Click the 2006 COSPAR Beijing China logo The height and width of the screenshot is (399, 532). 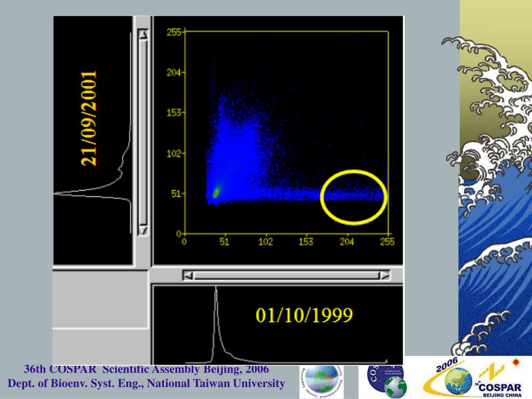point(473,378)
